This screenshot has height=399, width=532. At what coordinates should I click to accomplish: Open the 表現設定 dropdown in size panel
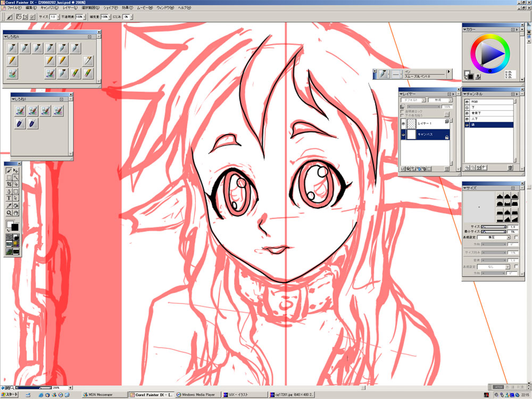[494, 237]
